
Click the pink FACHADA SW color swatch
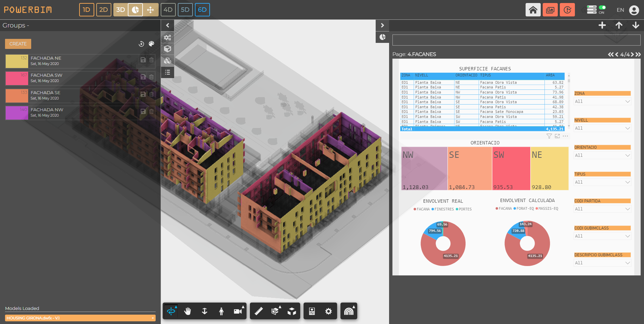[x=17, y=78]
